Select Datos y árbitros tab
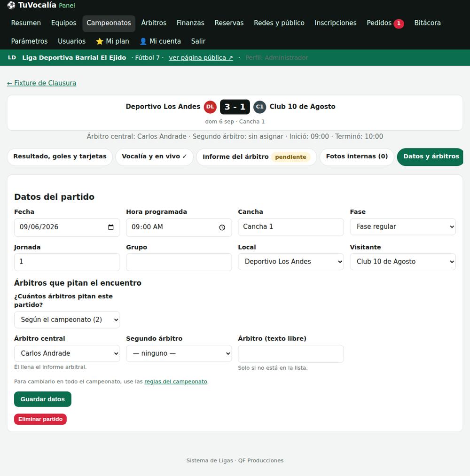Screen dimensions: 470x476 tap(431, 156)
